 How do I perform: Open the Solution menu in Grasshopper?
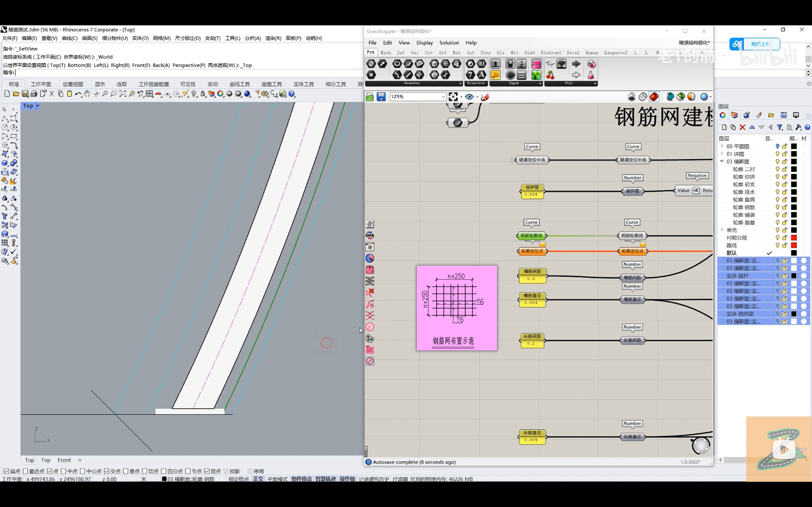pyautogui.click(x=449, y=42)
